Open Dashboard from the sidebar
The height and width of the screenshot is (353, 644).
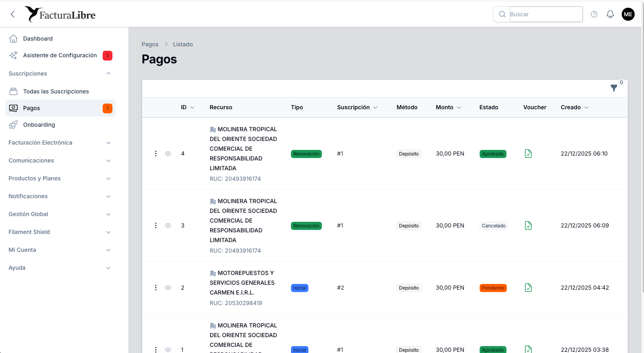[x=38, y=39]
